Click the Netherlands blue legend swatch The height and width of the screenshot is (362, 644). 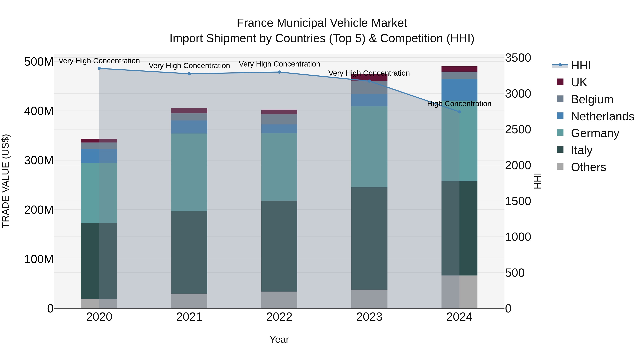click(560, 116)
